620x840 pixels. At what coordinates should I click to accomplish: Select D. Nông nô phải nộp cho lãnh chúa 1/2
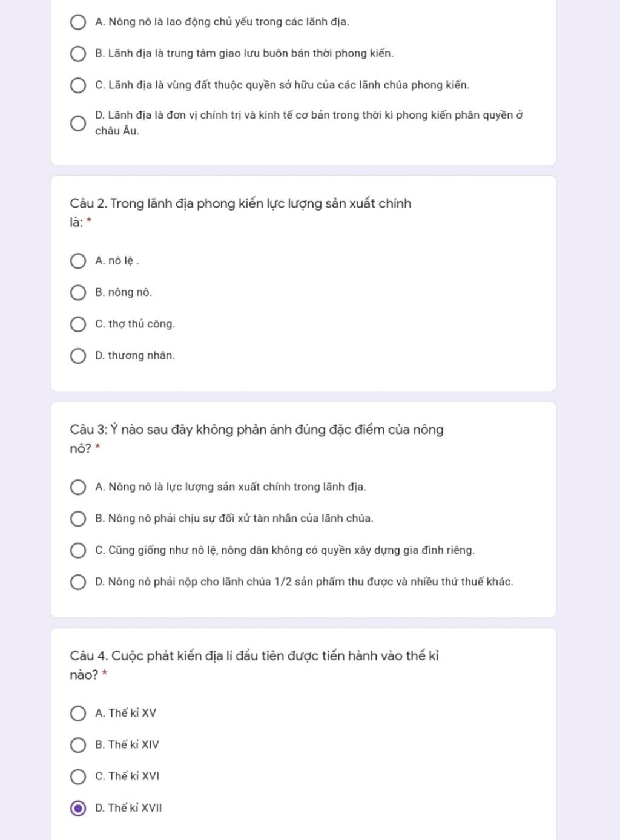coord(78,582)
